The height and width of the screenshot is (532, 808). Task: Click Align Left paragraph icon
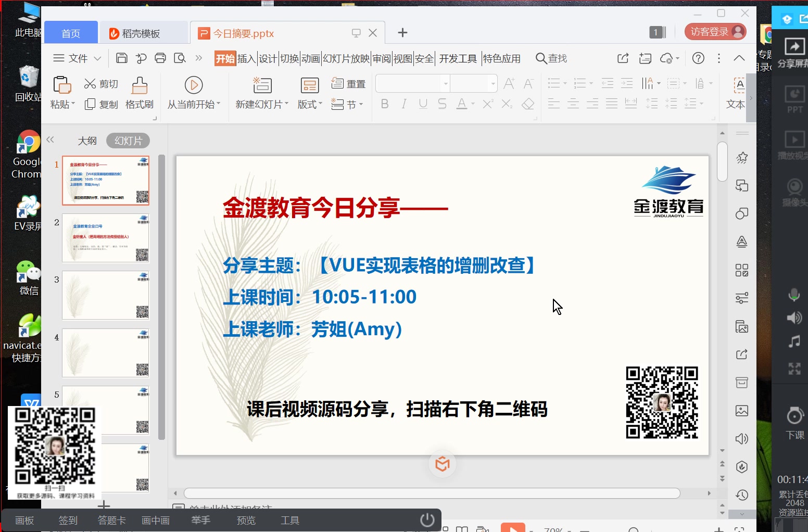(x=554, y=104)
